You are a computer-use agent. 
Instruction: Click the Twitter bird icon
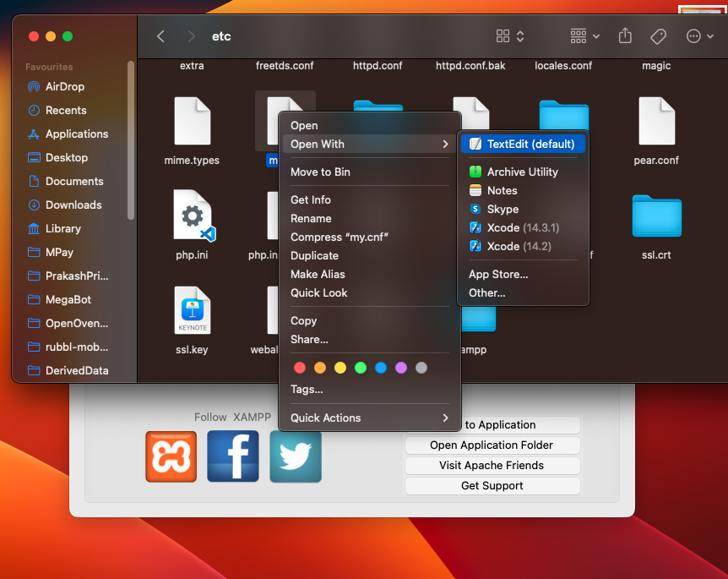point(296,456)
